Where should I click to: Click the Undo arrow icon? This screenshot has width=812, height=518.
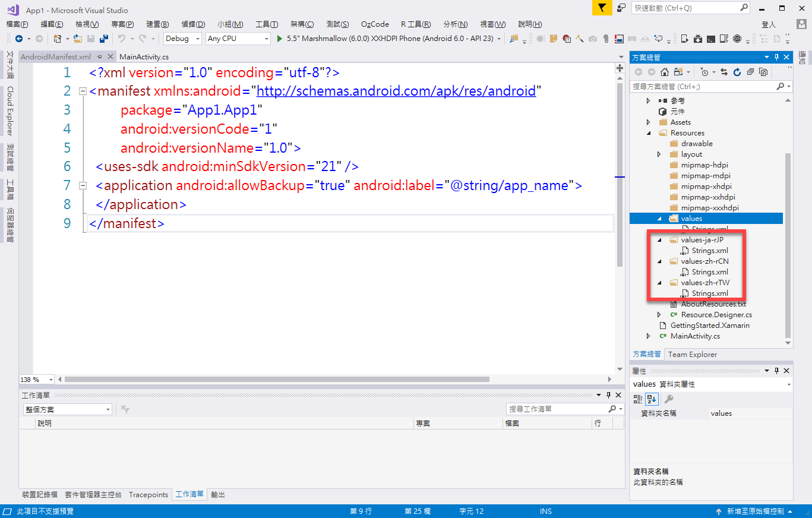click(x=122, y=39)
